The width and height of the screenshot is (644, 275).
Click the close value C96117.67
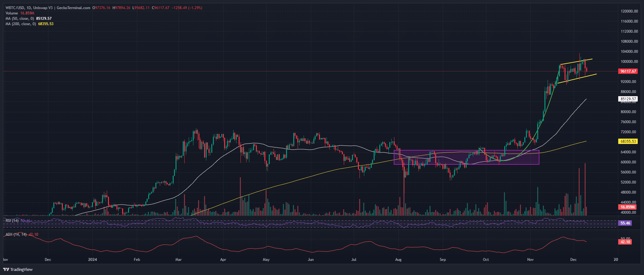click(x=161, y=8)
